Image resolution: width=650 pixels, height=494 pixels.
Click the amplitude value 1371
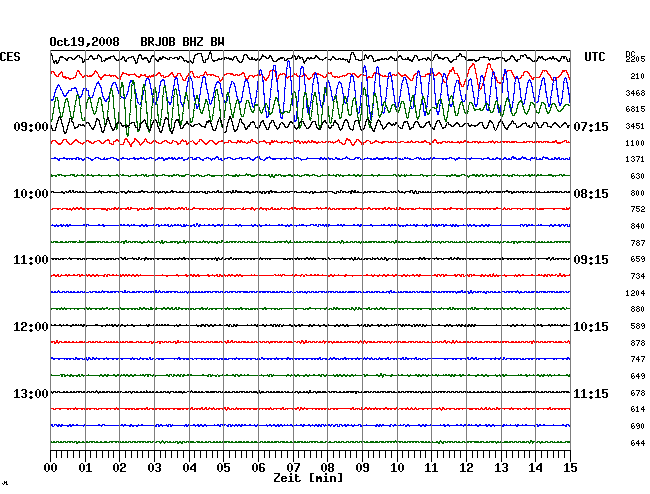[x=635, y=159]
